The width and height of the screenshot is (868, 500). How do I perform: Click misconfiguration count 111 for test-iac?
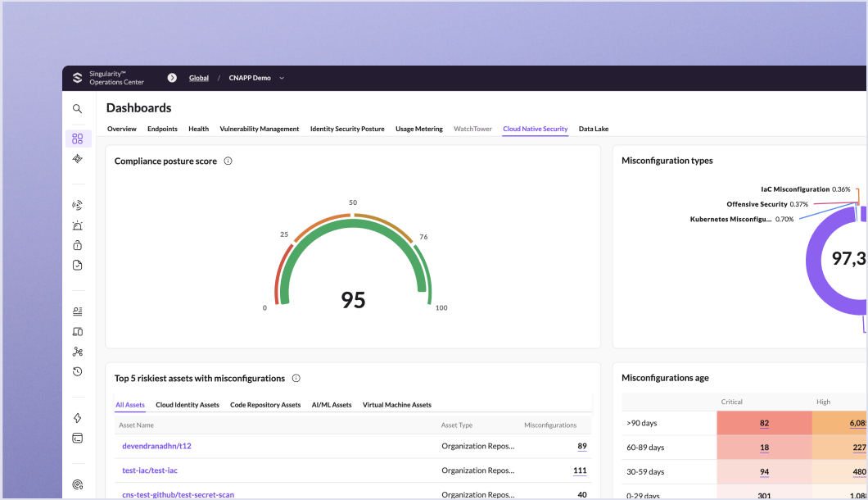point(580,470)
